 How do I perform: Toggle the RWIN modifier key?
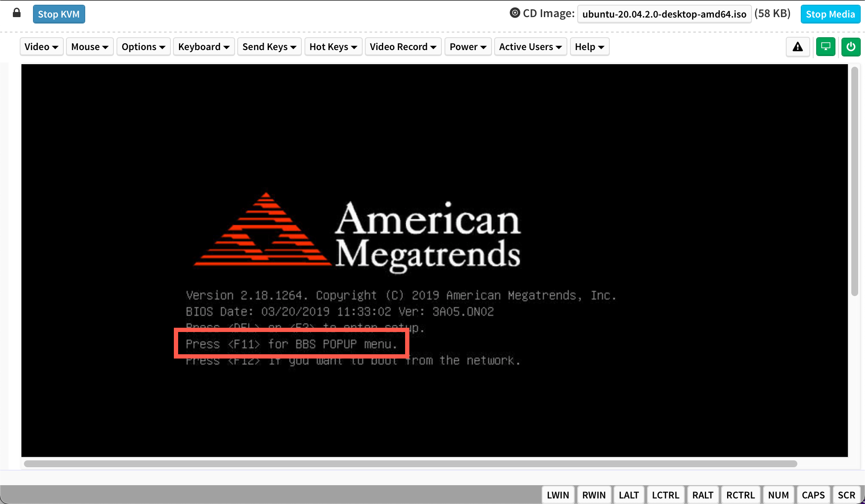tap(594, 495)
